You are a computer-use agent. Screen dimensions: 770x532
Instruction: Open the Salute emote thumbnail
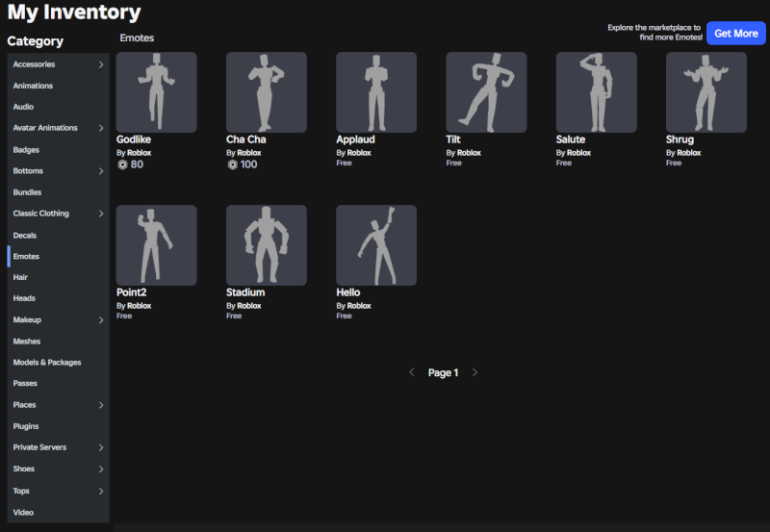coord(597,92)
